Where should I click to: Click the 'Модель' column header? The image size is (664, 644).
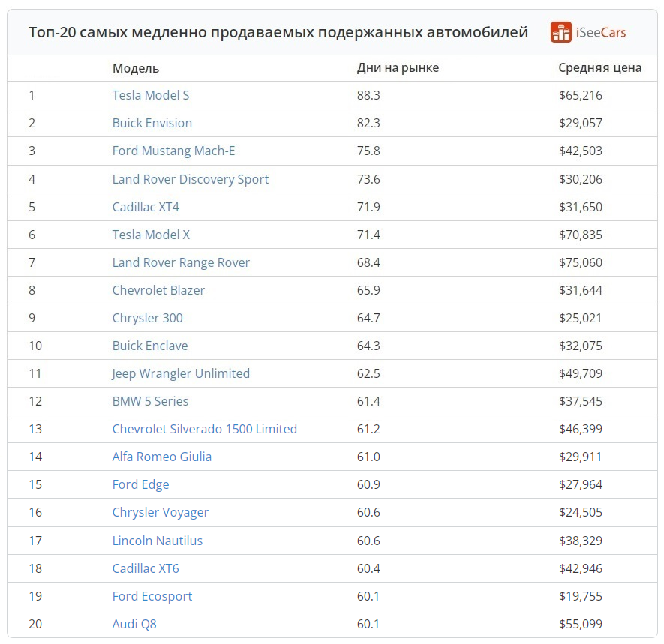click(136, 68)
